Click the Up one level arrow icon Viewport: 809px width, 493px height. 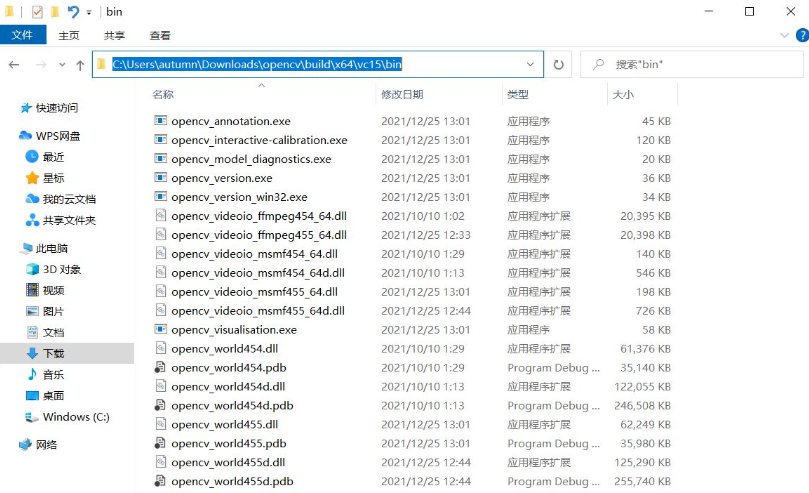(x=80, y=65)
